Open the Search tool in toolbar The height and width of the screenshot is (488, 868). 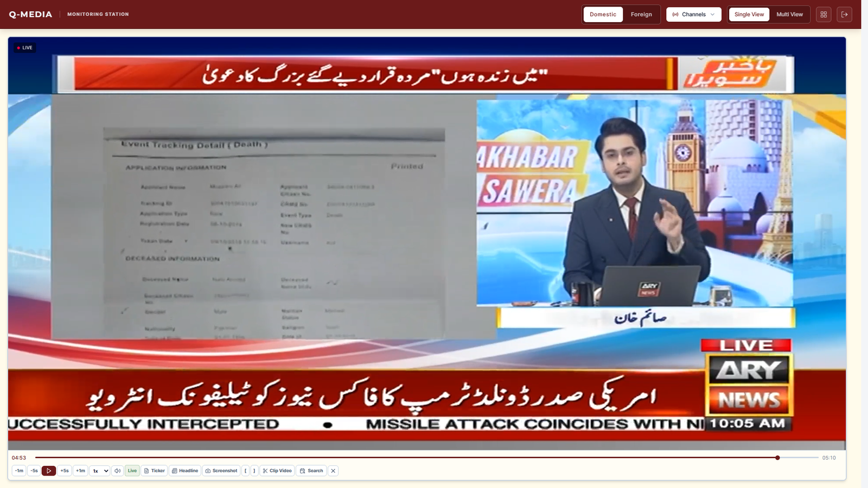311,471
